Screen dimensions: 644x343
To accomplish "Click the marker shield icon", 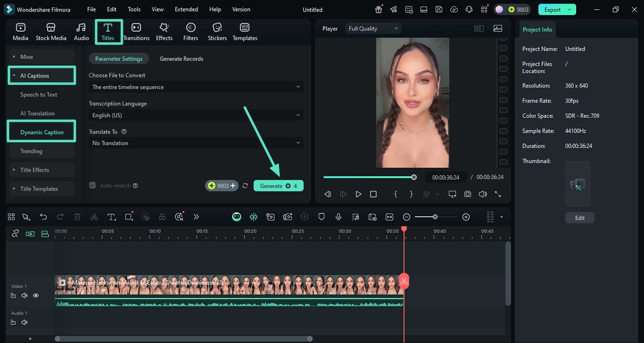I will click(x=322, y=217).
